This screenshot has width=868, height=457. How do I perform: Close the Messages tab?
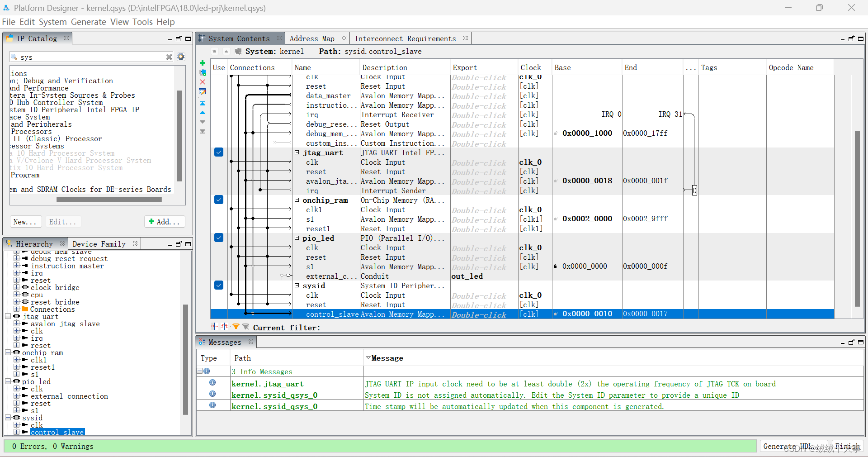[x=251, y=342]
